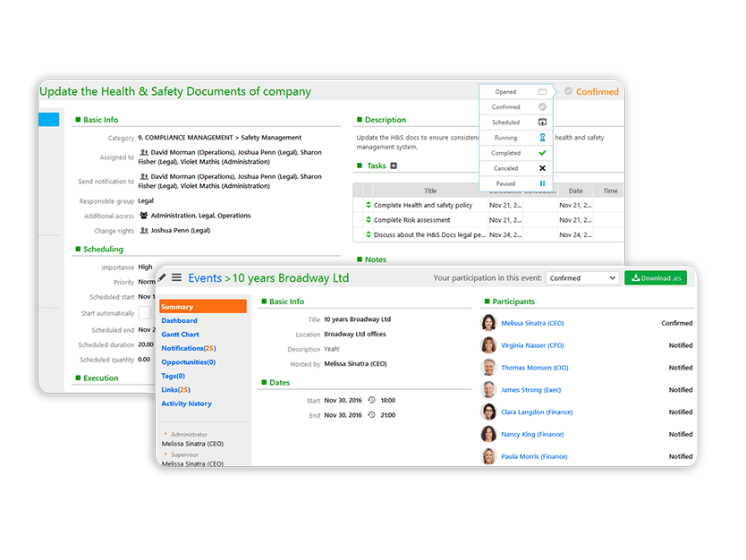The width and height of the screenshot is (746, 560).
Task: Click Thomas Monson's avatar photo
Action: 488,368
